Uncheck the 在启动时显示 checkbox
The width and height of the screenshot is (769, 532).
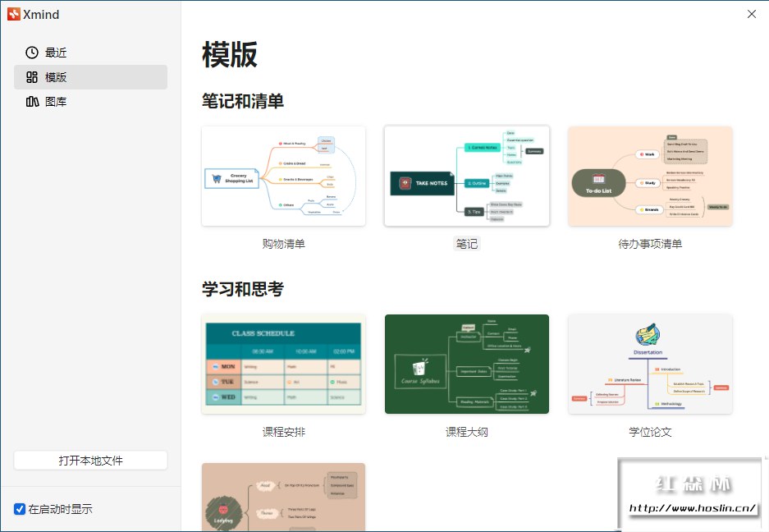[20, 509]
